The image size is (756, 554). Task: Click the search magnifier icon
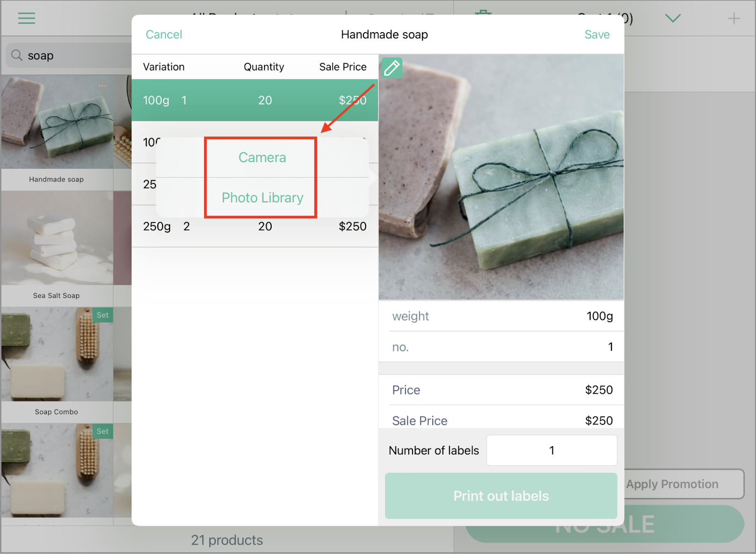17,55
